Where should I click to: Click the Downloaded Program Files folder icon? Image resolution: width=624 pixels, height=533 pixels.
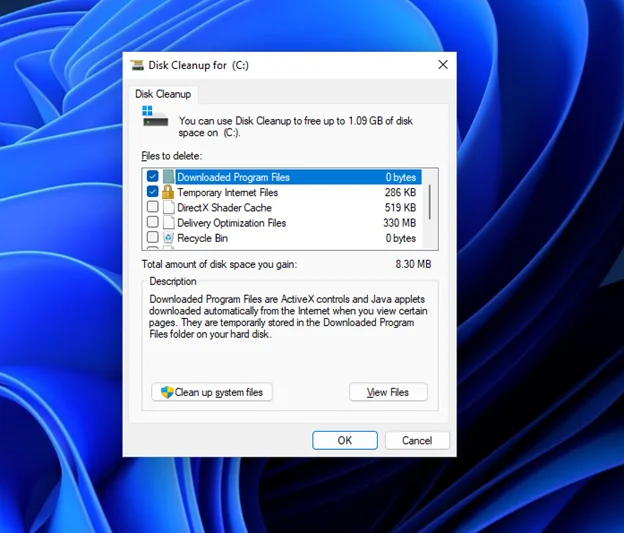168,177
